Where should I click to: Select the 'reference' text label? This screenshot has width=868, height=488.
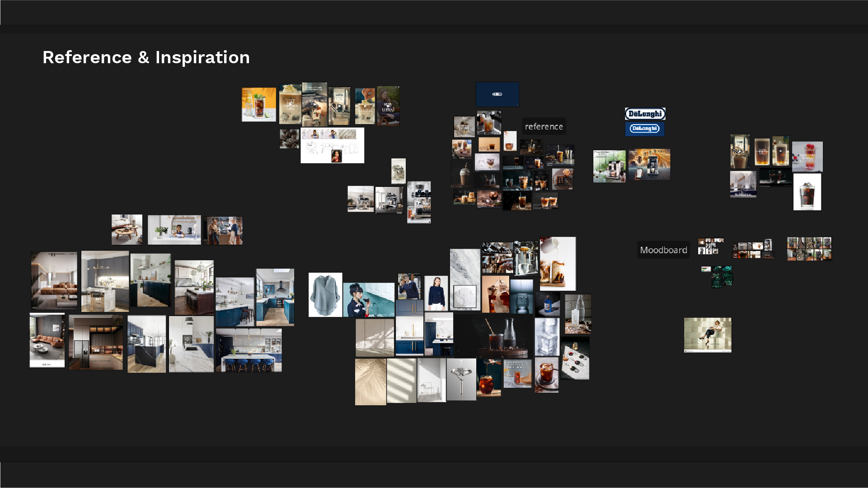click(544, 127)
